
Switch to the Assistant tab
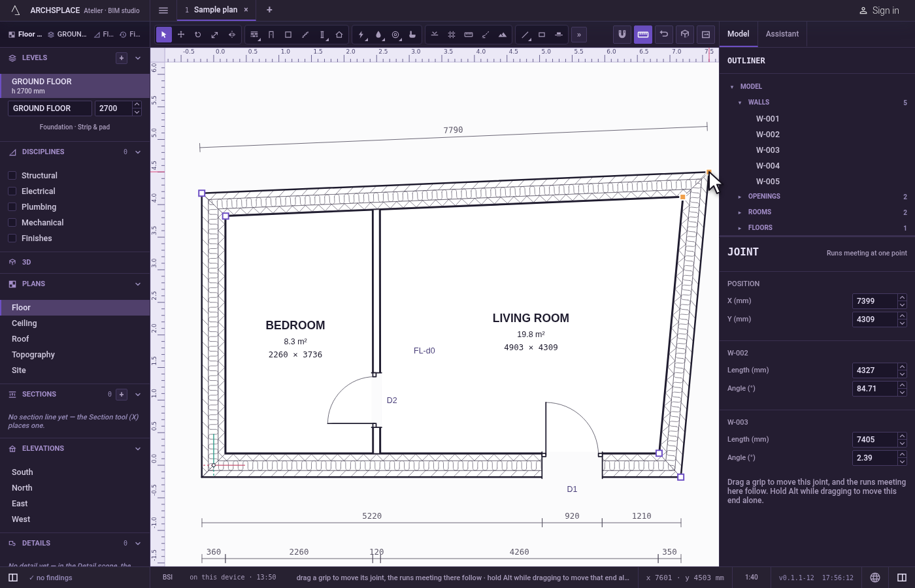tap(782, 34)
